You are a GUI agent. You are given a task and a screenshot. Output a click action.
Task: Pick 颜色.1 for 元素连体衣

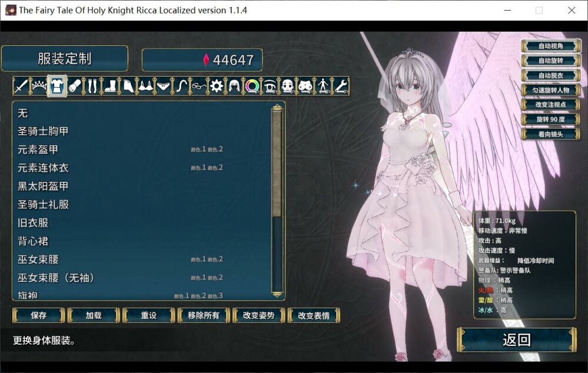(198, 168)
